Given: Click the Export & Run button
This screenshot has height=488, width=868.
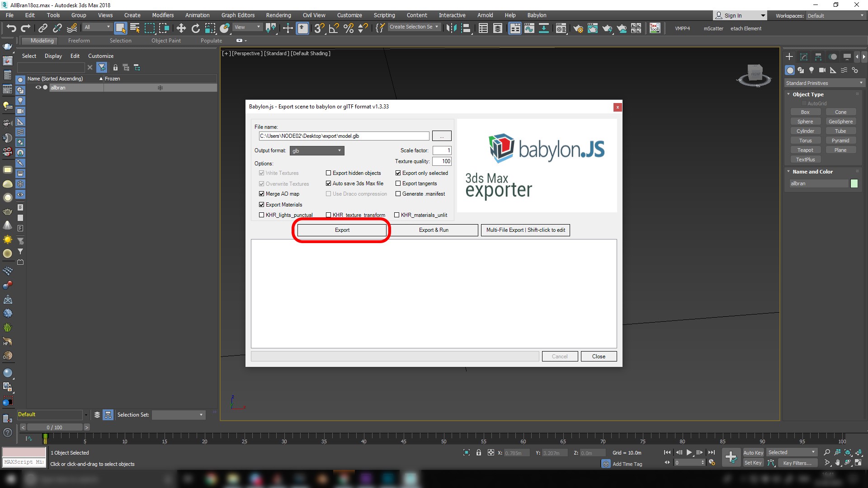Looking at the screenshot, I should (x=433, y=230).
